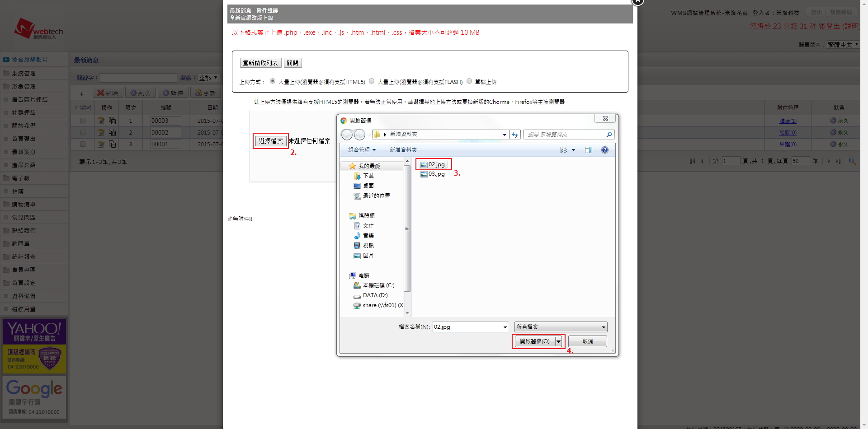Screen dimensions: 868x429
Task: Select the 03.jpg file
Action: (x=436, y=174)
